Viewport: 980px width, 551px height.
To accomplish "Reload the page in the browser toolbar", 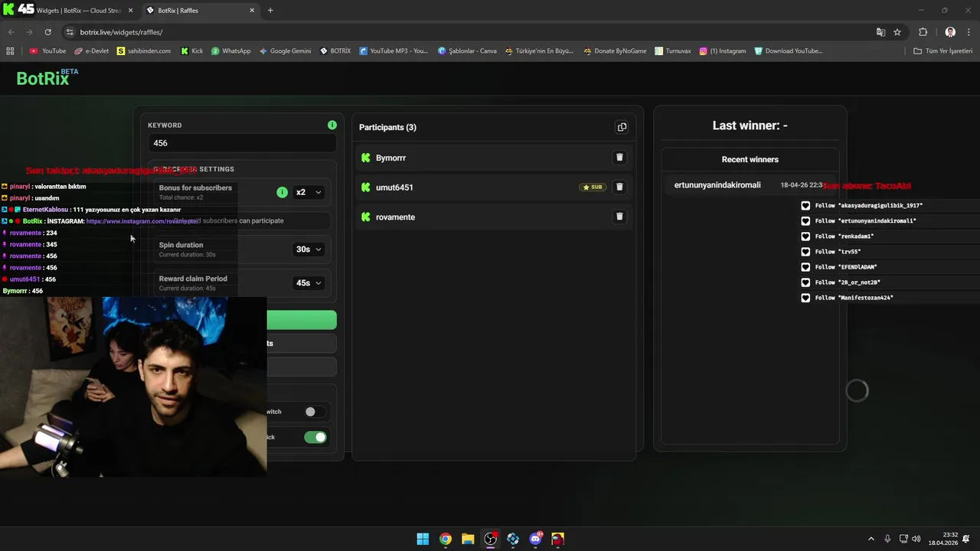I will coord(47,32).
